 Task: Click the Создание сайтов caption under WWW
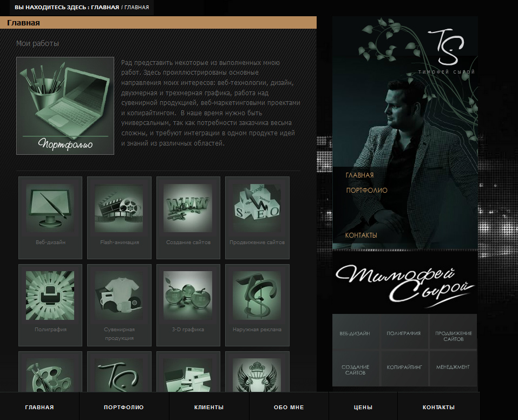coord(188,242)
